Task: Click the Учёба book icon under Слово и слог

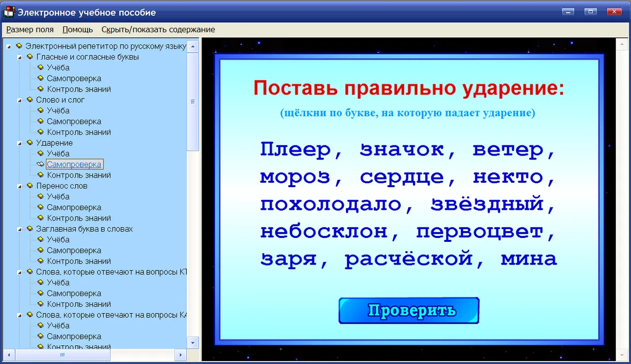Action: point(40,110)
